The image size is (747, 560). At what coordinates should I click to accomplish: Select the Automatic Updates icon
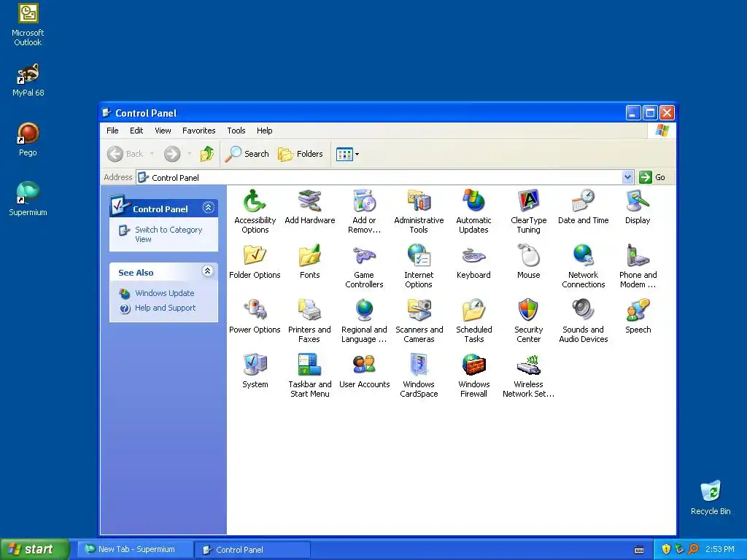click(473, 211)
